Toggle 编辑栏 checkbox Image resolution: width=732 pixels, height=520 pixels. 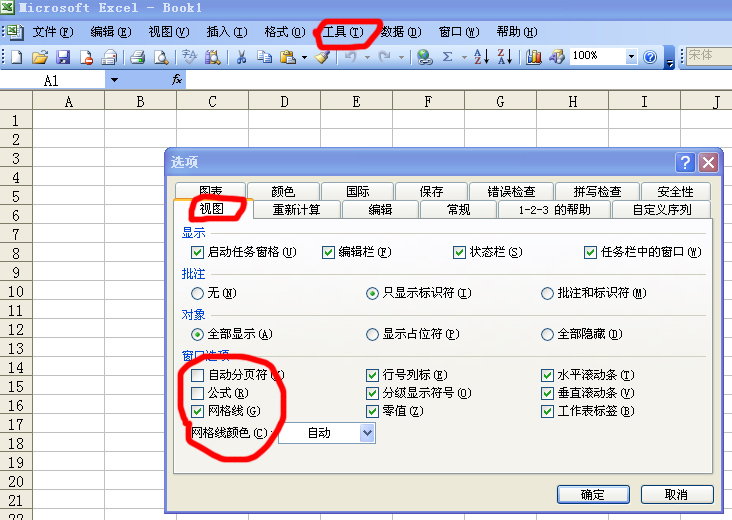329,253
